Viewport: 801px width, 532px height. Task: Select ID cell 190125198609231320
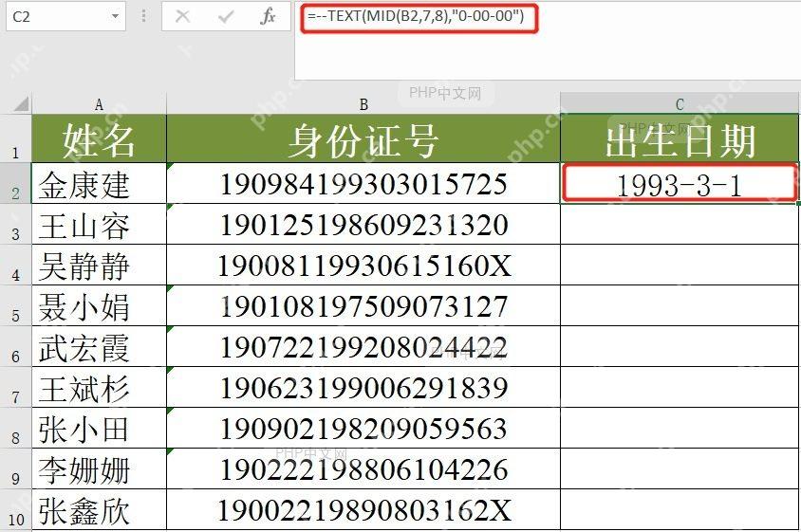click(x=363, y=224)
